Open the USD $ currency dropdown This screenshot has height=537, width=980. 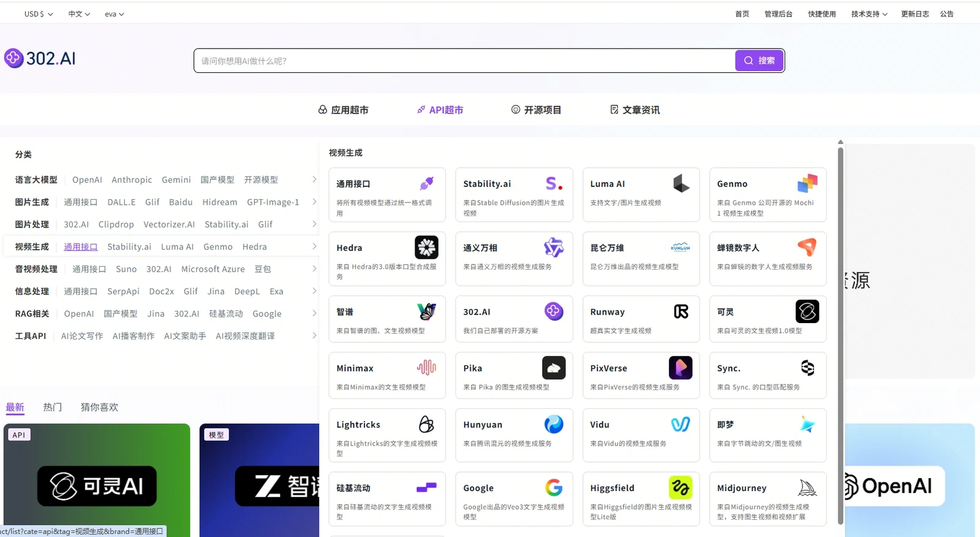[x=39, y=14]
